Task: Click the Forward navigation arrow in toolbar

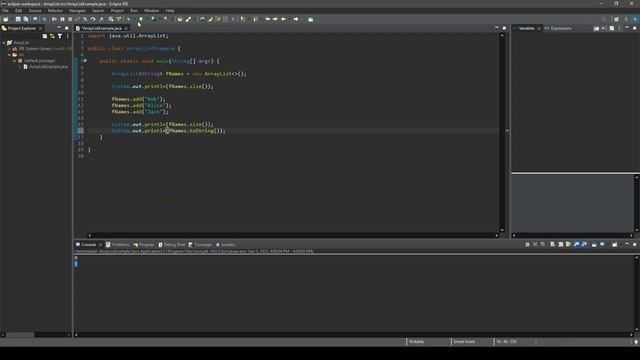Action: [296, 19]
